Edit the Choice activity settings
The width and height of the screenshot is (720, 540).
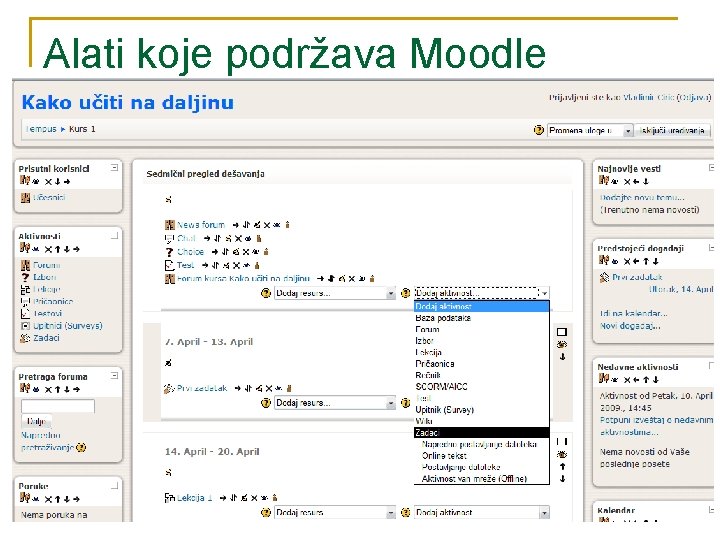(236, 252)
